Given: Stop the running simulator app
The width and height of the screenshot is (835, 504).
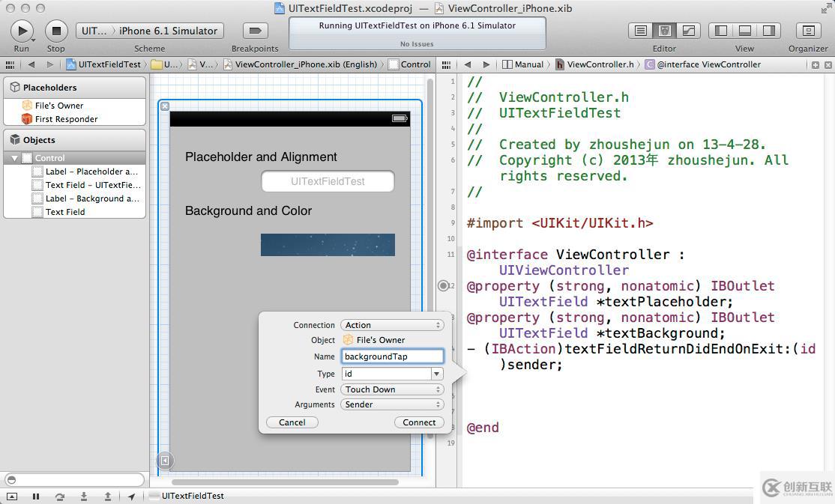Looking at the screenshot, I should 55,31.
